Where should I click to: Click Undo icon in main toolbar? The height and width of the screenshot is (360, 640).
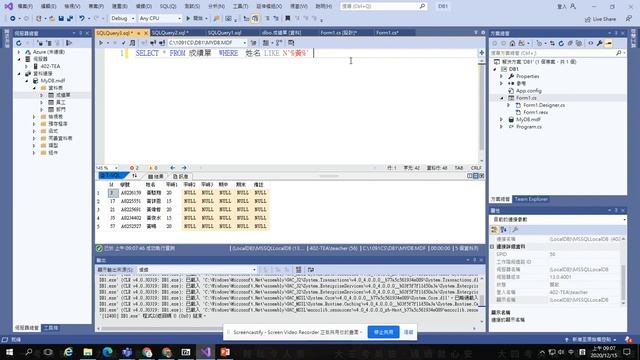pos(82,18)
